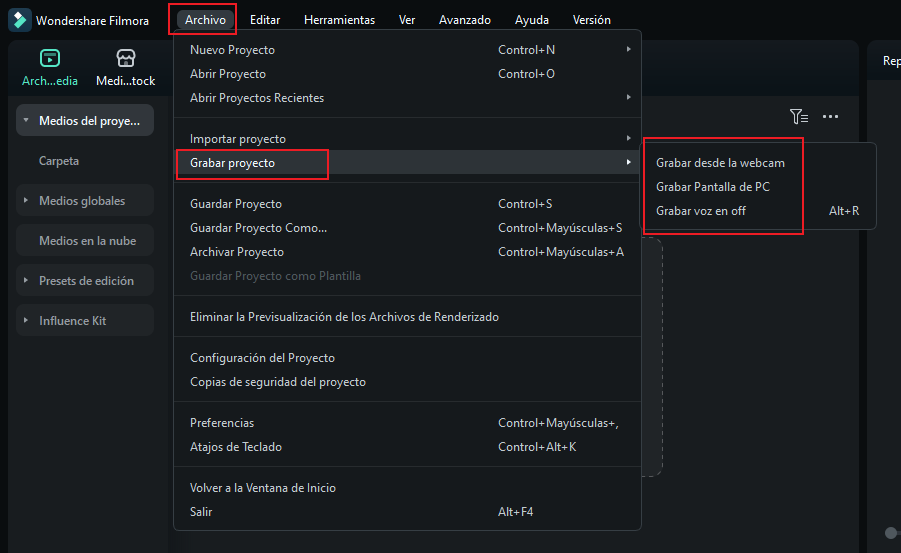Image resolution: width=901 pixels, height=553 pixels.
Task: Open Copias de seguridad del proyecto
Action: 407,382
